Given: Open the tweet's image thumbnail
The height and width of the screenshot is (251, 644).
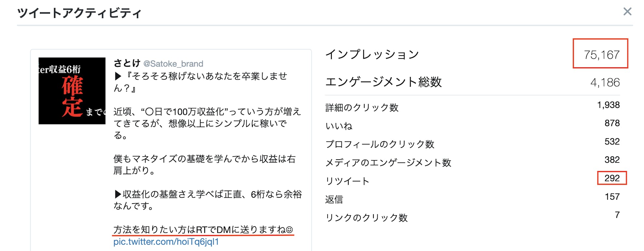Looking at the screenshot, I should [x=72, y=91].
